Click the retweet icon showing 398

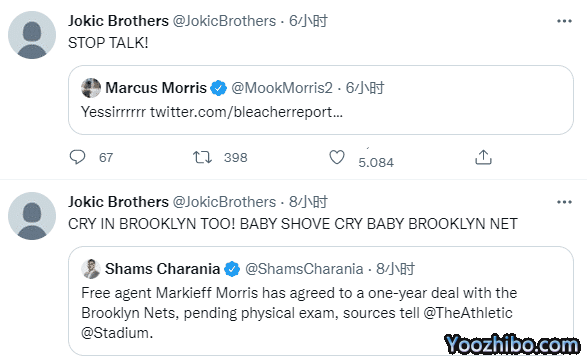point(202,157)
